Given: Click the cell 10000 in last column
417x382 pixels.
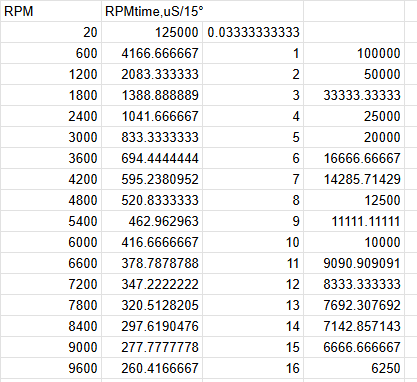Looking at the screenshot, I should [354, 242].
